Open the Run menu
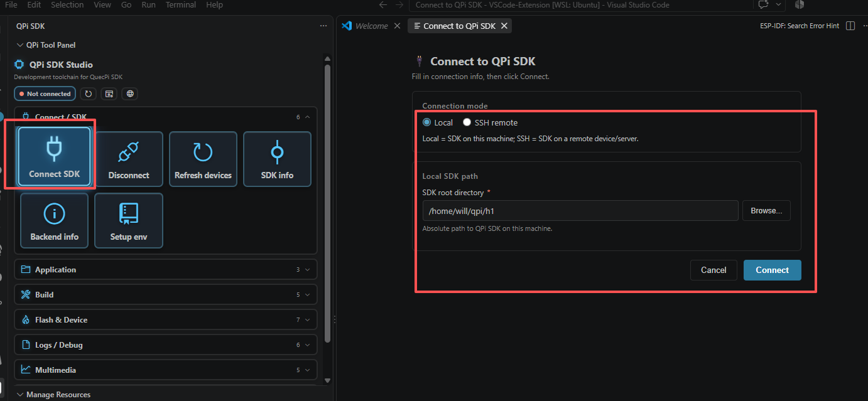Screen dimensions: 868x401 click(x=149, y=4)
